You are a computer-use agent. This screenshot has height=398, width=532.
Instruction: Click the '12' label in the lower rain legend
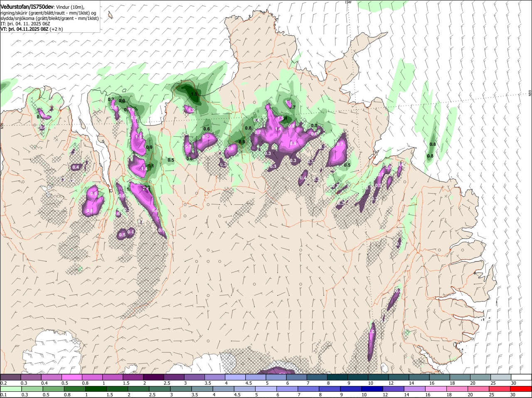[x=384, y=395]
